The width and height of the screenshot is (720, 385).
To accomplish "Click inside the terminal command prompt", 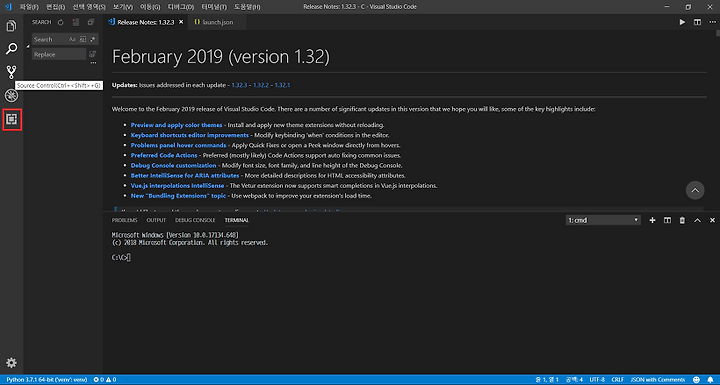I will click(121, 258).
